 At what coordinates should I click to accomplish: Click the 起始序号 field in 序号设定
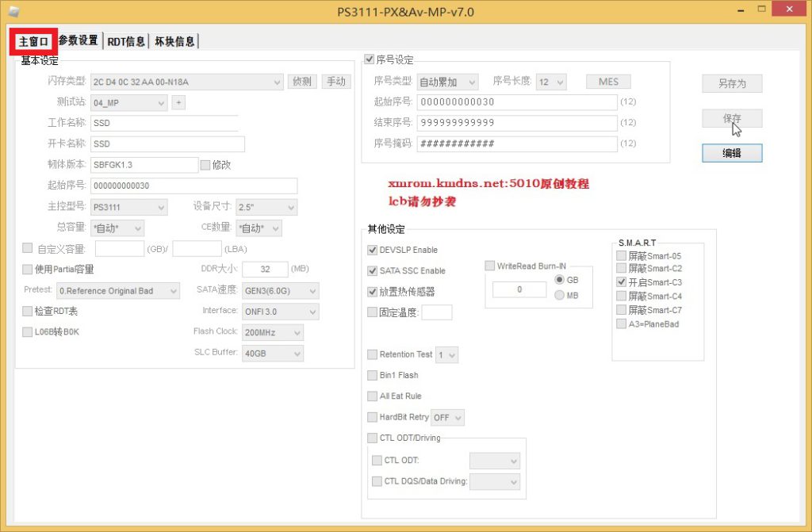pos(516,102)
